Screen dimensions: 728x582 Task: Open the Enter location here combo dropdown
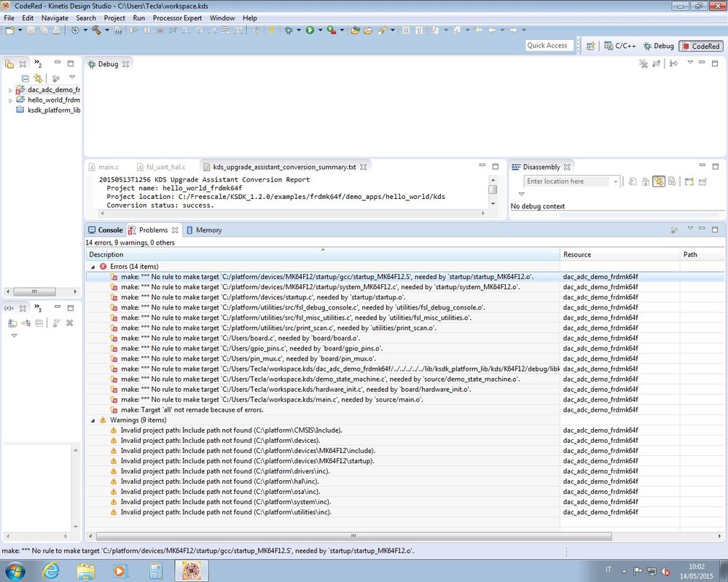coord(616,181)
